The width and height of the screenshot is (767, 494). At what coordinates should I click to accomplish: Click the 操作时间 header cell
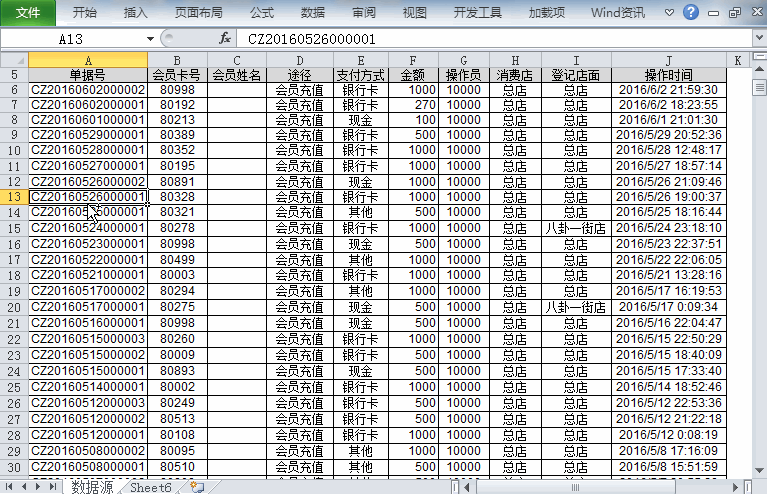(669, 75)
